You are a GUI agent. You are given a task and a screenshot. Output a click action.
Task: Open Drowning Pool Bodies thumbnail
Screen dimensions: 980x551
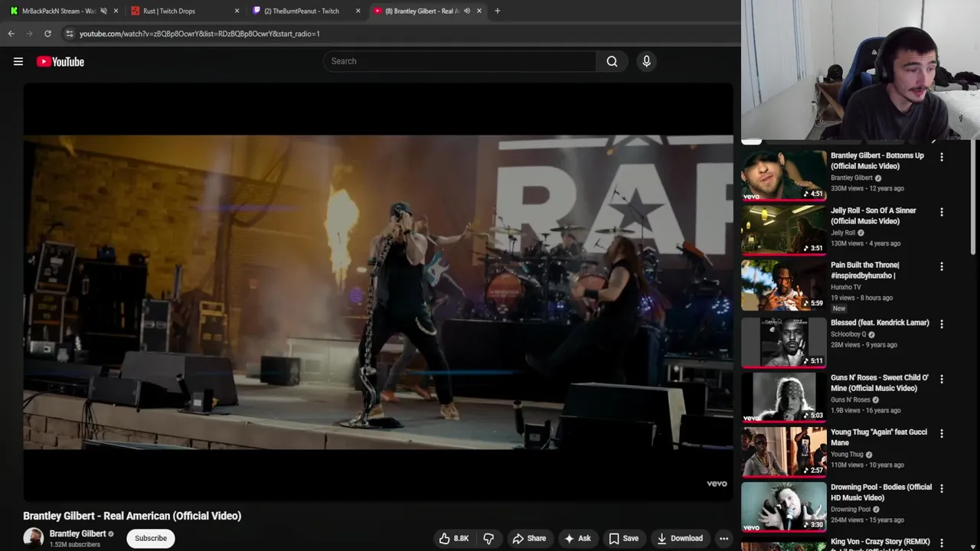coord(783,507)
